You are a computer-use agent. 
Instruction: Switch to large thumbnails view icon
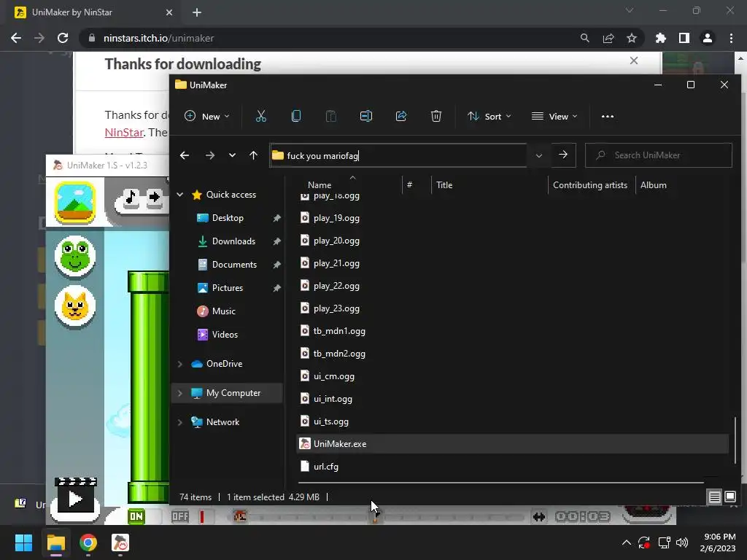(x=729, y=497)
